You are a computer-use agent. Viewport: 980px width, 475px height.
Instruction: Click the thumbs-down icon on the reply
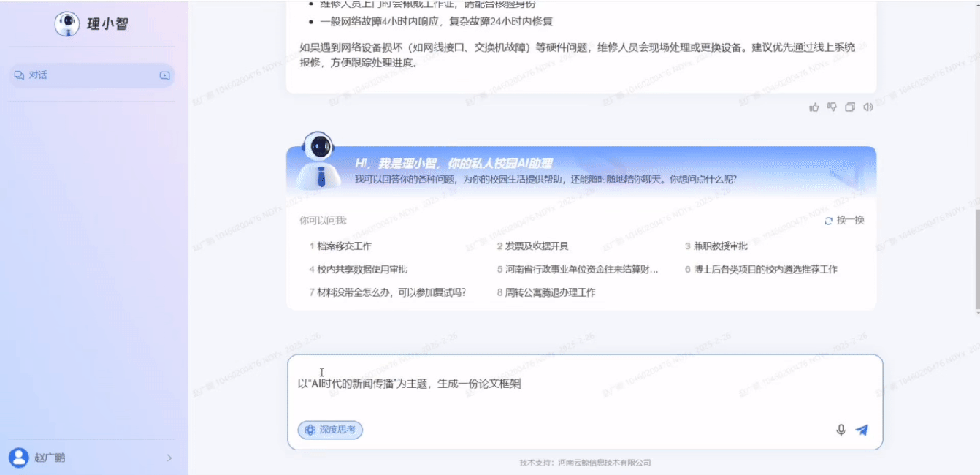832,106
